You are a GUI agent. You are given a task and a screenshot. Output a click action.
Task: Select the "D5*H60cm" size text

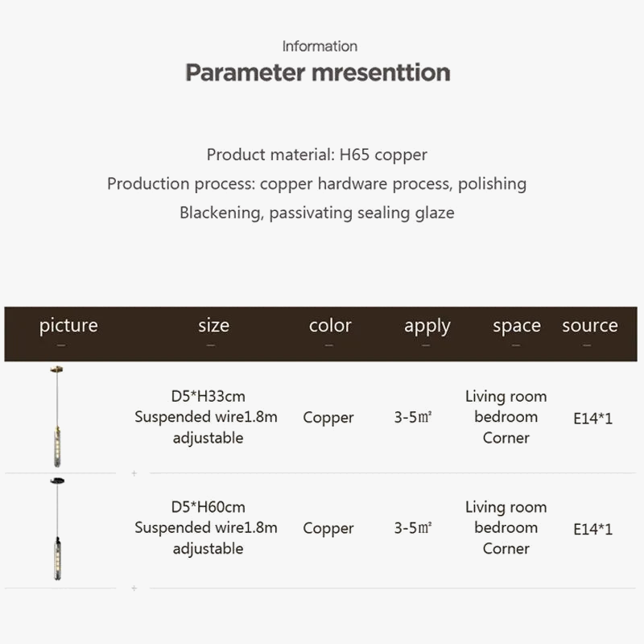(208, 507)
